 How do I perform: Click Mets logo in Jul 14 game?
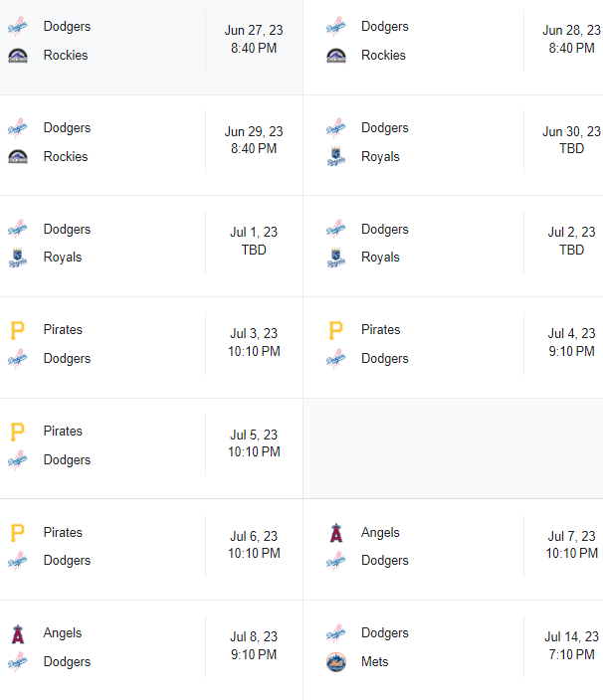[336, 662]
